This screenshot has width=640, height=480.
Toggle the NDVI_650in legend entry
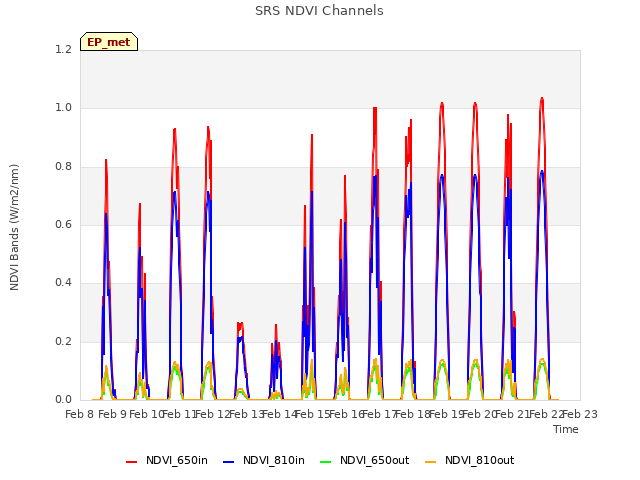(x=167, y=460)
